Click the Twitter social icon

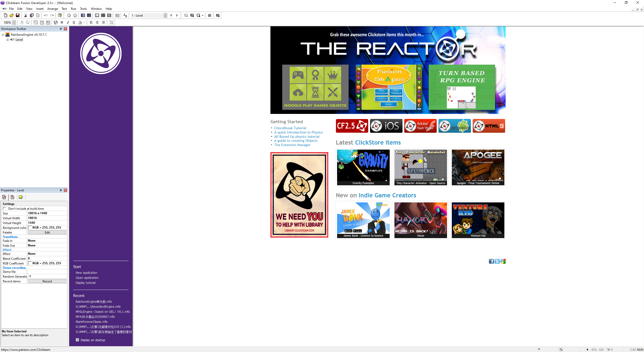tap(497, 261)
